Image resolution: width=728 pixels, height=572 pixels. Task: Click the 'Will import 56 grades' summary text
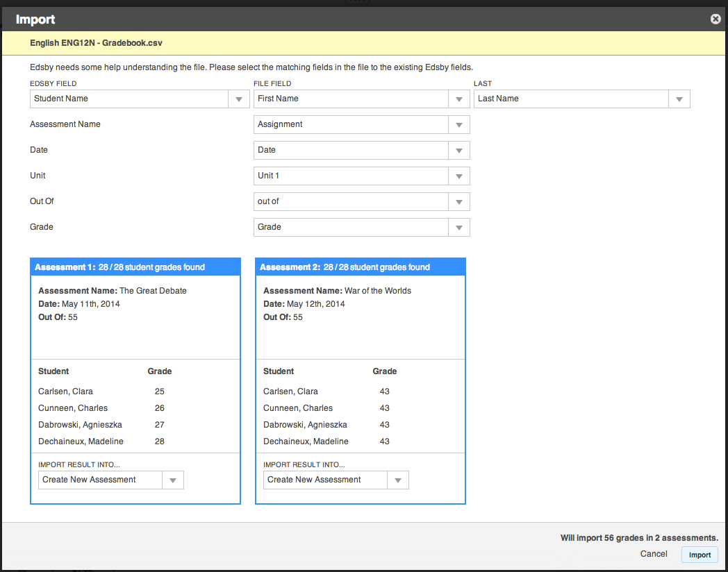pos(638,537)
